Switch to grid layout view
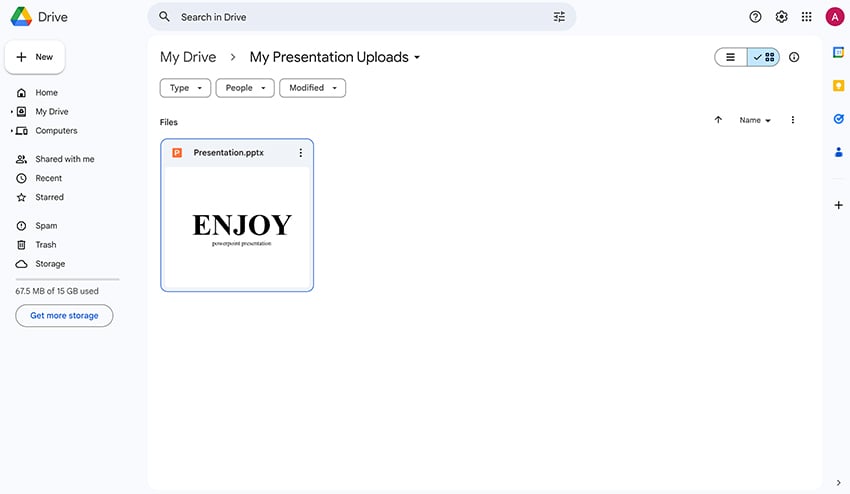 click(x=764, y=58)
